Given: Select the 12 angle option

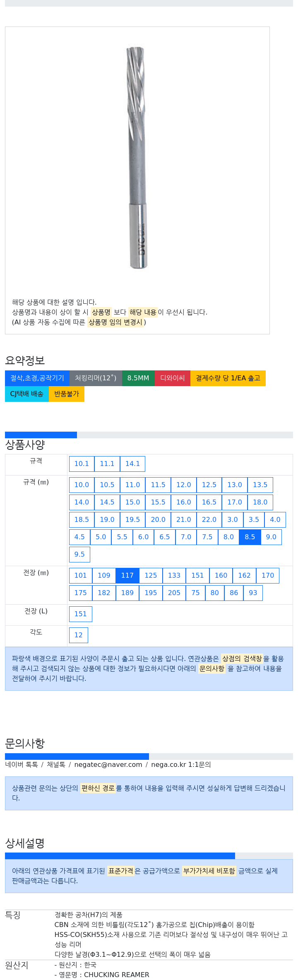Looking at the screenshot, I should pos(79,635).
